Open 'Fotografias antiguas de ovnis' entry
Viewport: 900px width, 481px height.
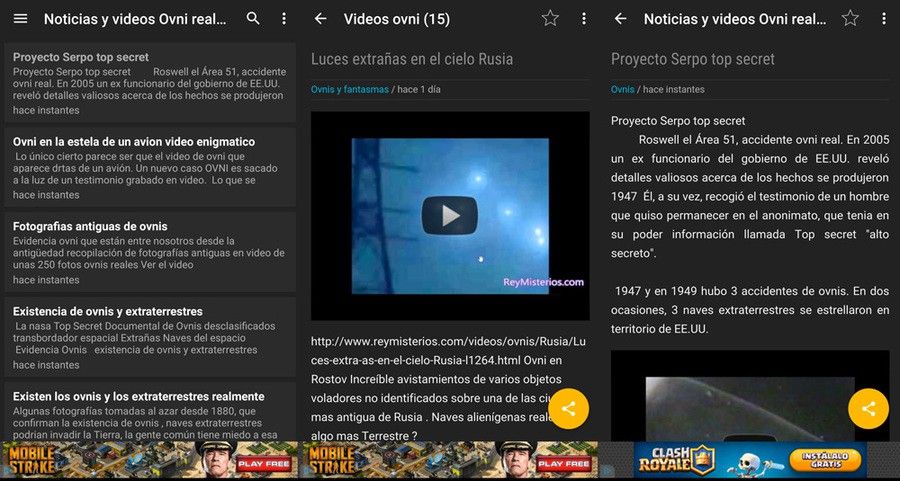click(x=150, y=252)
